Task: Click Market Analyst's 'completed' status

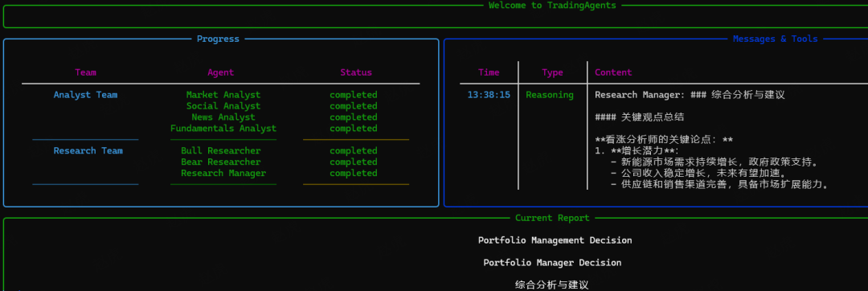Action: click(x=353, y=95)
